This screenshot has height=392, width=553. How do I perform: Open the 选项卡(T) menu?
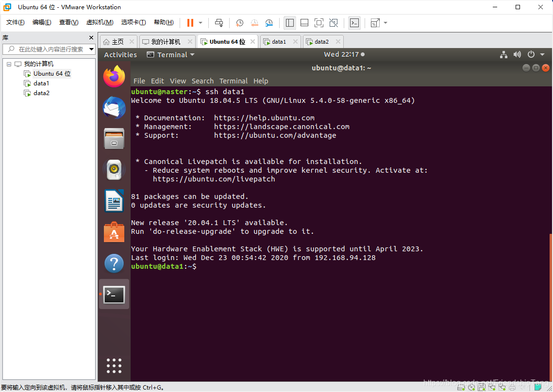coord(134,22)
